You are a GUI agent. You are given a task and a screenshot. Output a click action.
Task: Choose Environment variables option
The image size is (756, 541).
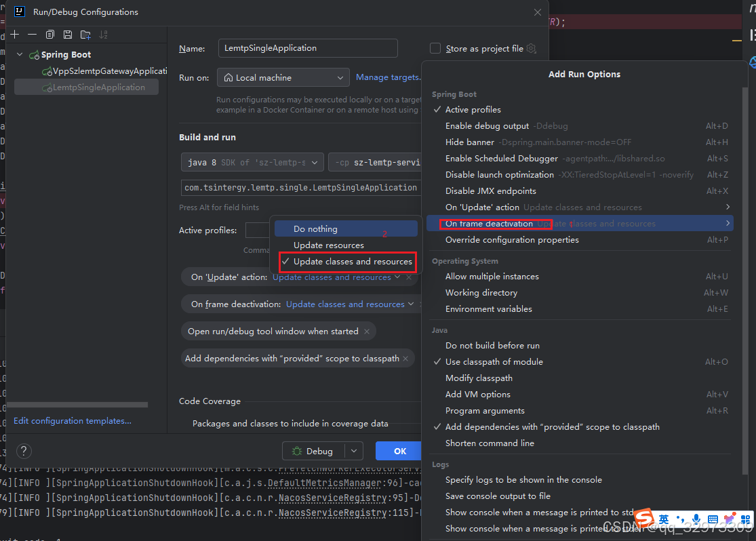pyautogui.click(x=580, y=308)
